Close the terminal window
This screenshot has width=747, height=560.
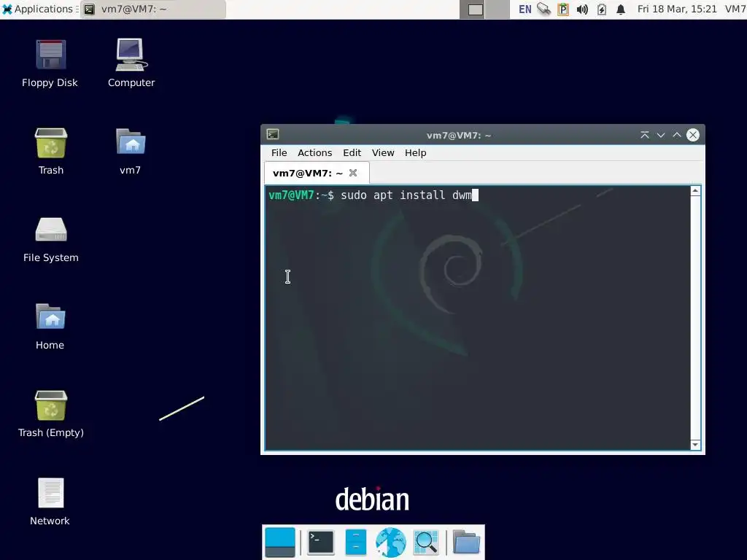693,135
